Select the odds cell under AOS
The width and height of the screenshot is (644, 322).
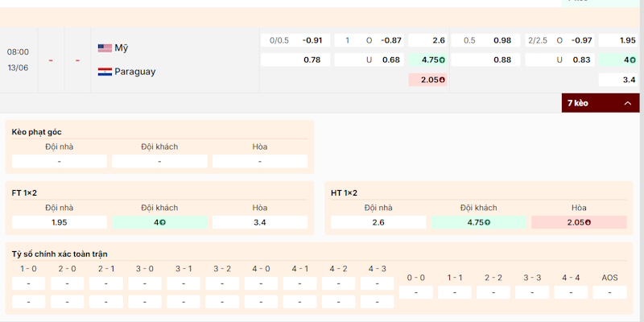pos(610,292)
